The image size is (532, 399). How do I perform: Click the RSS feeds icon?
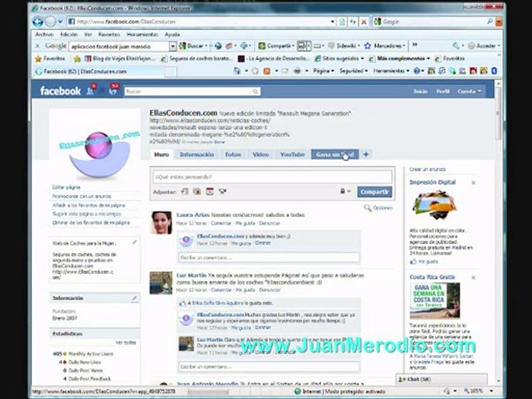tap(267, 71)
